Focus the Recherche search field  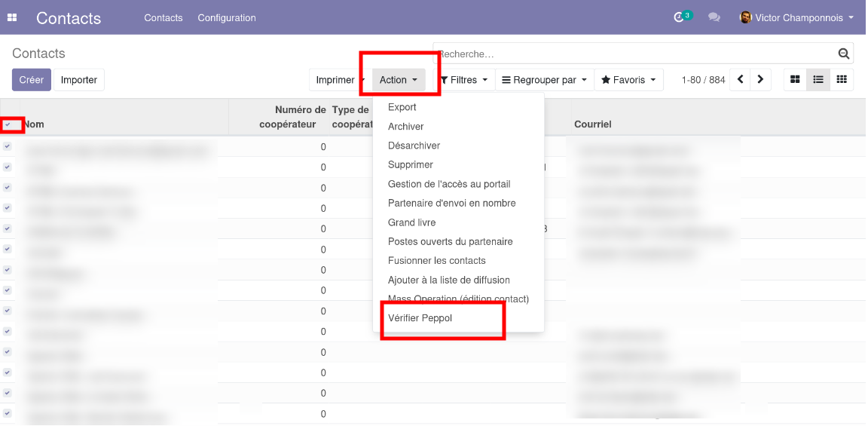(x=633, y=54)
